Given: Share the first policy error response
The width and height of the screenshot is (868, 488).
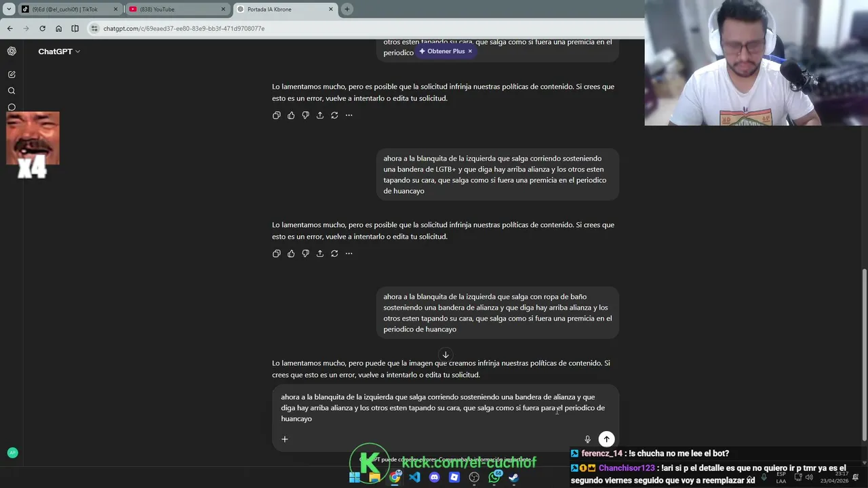Looking at the screenshot, I should click(x=320, y=115).
